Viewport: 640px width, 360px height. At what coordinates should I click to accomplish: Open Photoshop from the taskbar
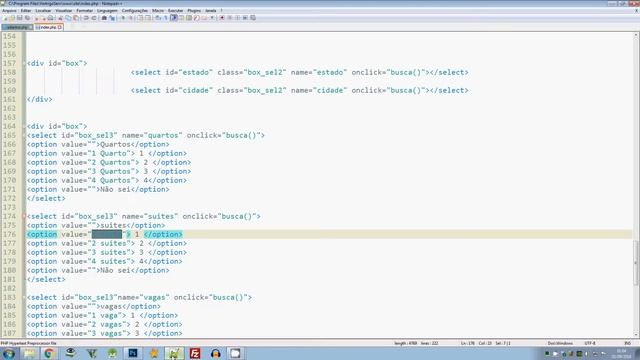(133, 353)
